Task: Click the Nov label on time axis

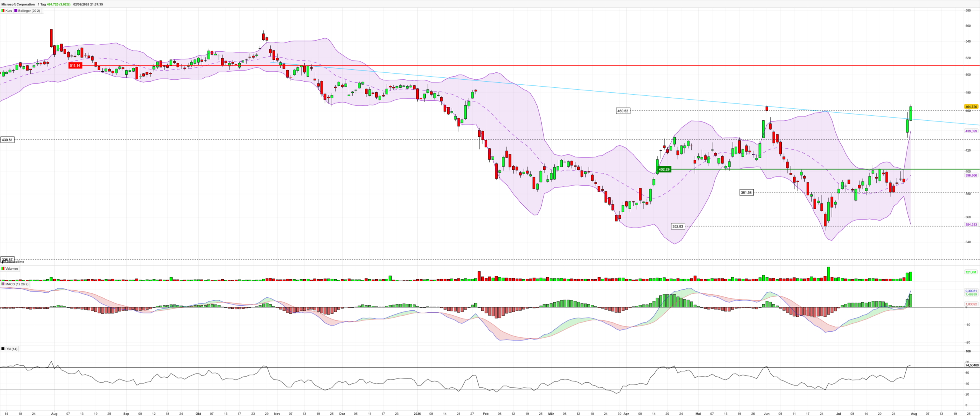Action: coord(277,414)
